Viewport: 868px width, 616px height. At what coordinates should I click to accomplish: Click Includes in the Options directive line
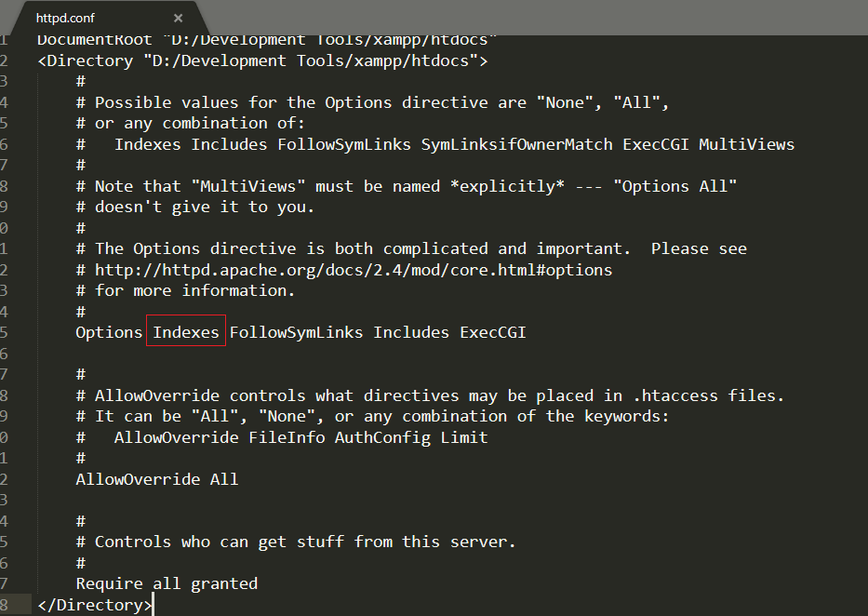click(411, 332)
